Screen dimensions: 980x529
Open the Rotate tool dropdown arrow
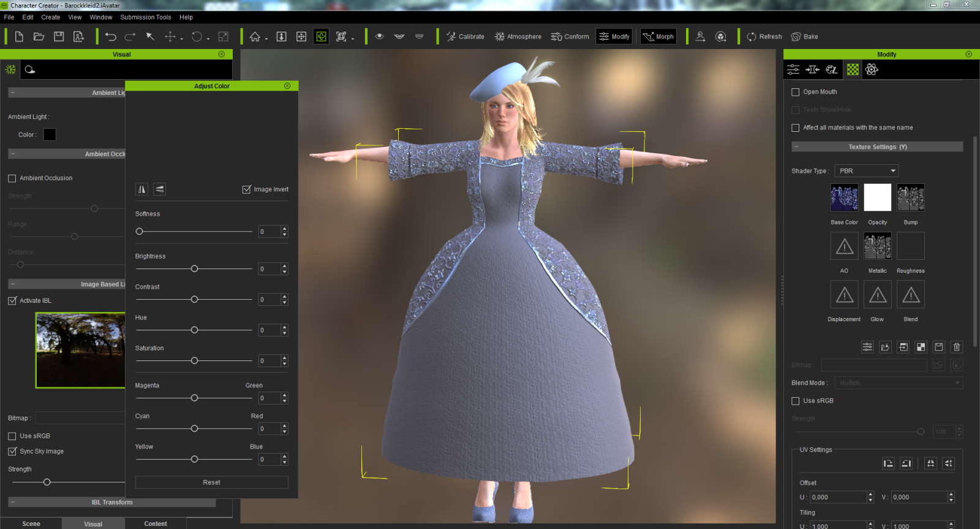coord(208,39)
